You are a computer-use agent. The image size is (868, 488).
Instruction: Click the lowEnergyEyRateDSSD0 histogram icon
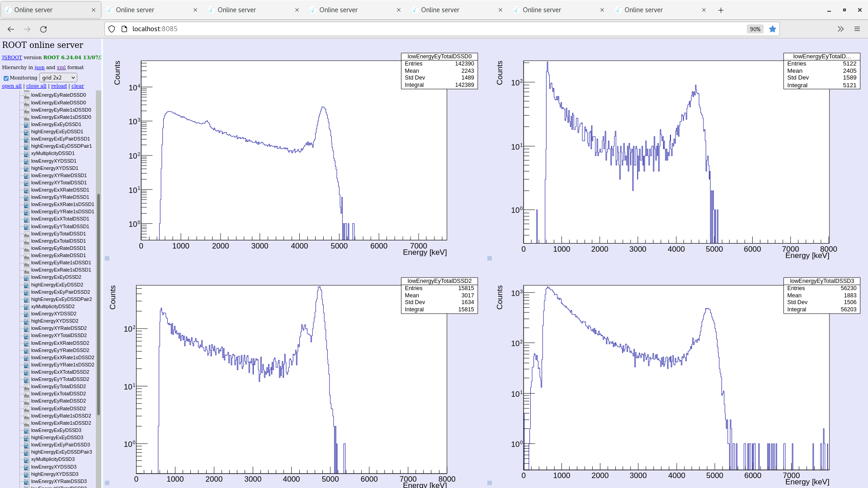point(27,95)
